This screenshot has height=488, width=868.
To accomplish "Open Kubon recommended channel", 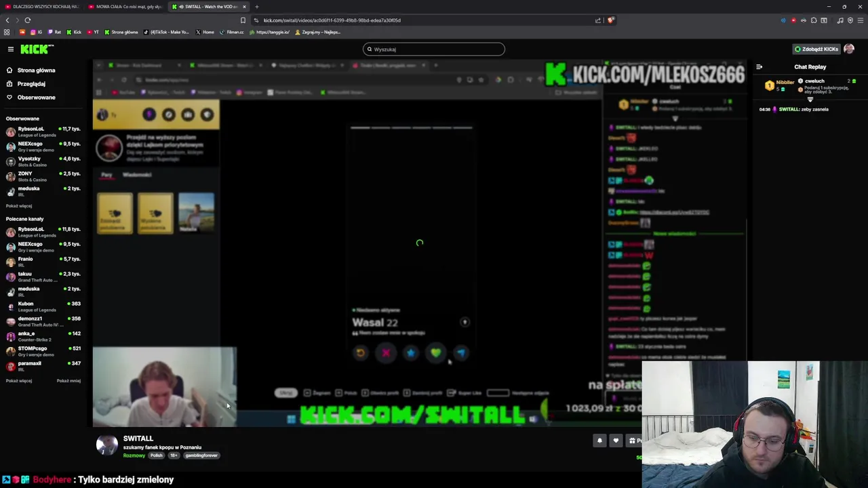I will point(43,306).
